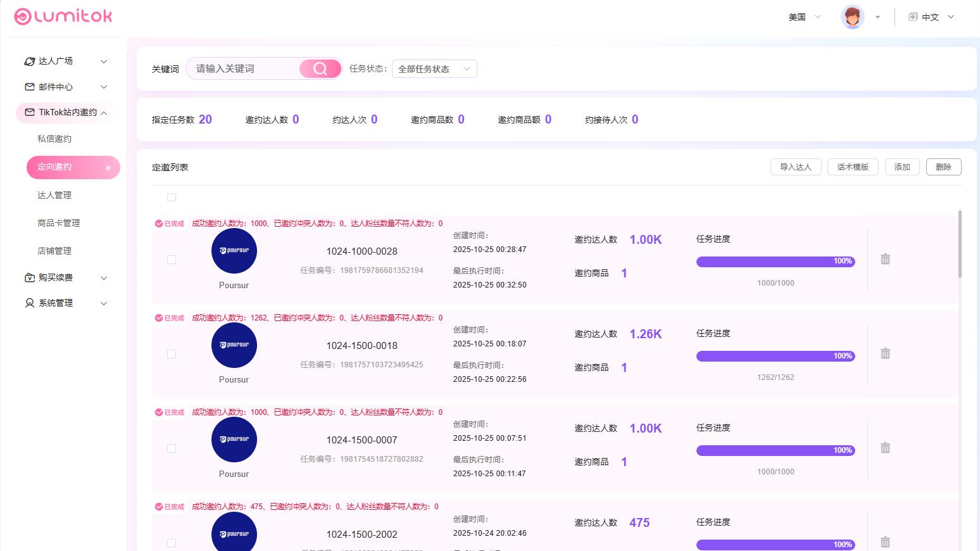Open 达人管理 in the sidebar
980x551 pixels.
click(54, 195)
